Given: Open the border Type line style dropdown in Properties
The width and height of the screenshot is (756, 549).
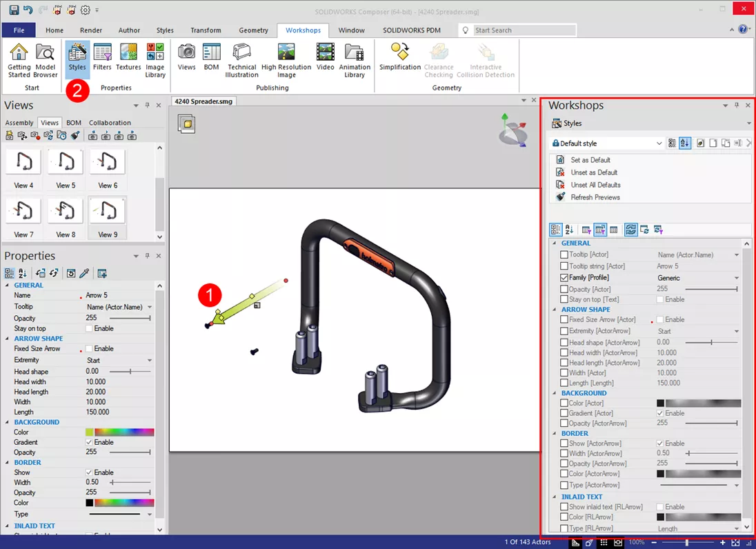Looking at the screenshot, I should (x=150, y=515).
